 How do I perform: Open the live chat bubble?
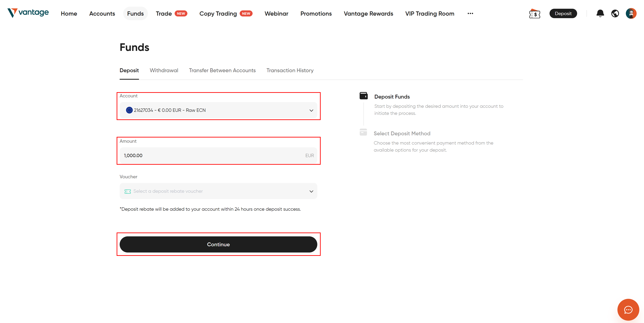[x=628, y=310]
